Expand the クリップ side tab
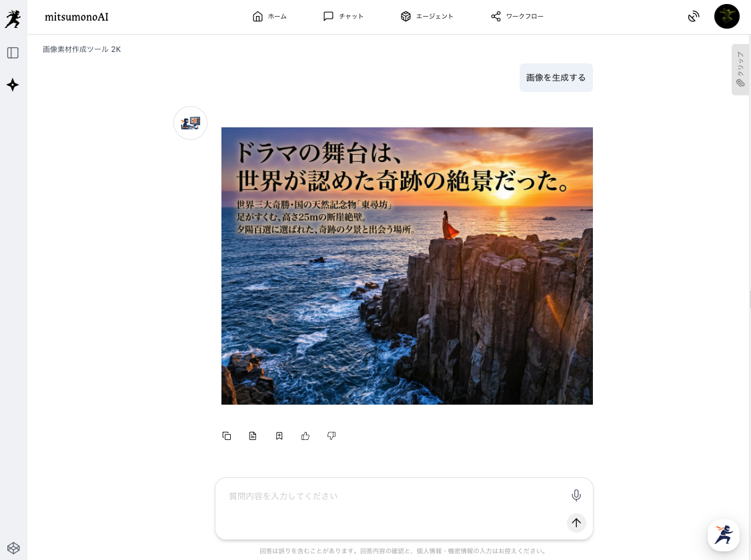 click(740, 69)
